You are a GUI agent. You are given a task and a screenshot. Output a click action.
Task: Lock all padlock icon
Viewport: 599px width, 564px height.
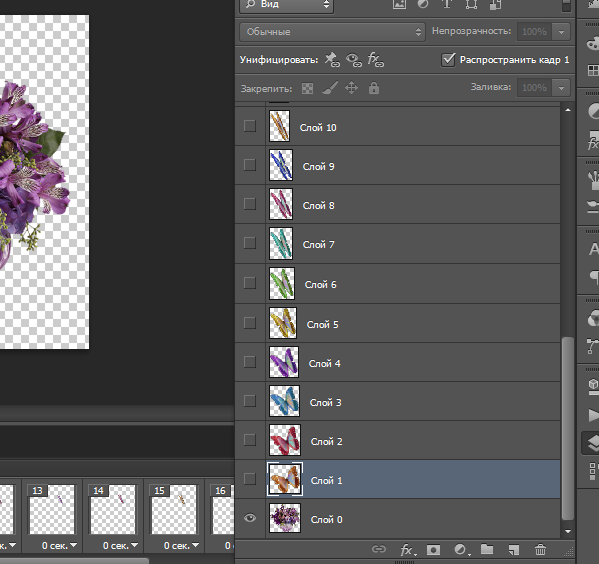374,88
